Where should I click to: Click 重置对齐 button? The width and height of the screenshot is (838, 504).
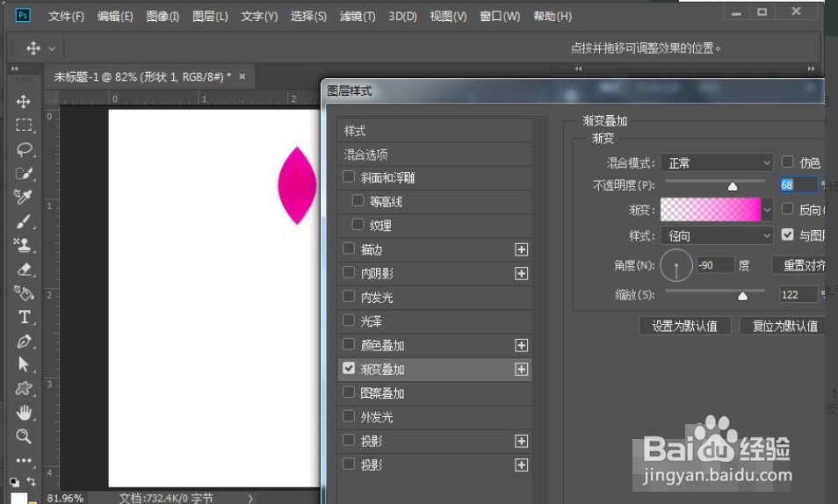click(x=799, y=265)
